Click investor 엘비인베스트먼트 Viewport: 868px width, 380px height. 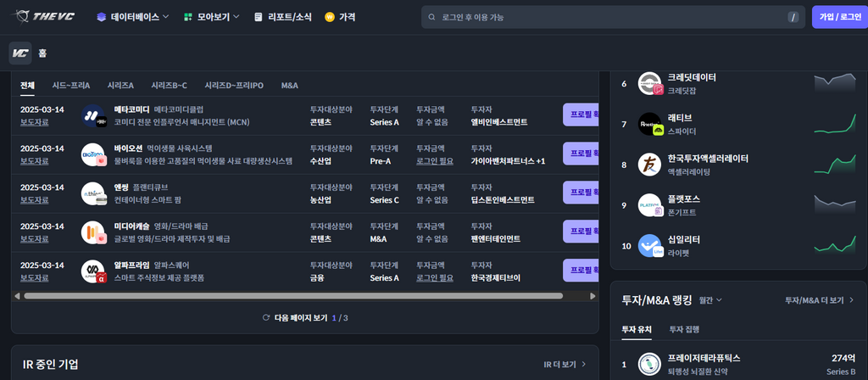coord(499,122)
